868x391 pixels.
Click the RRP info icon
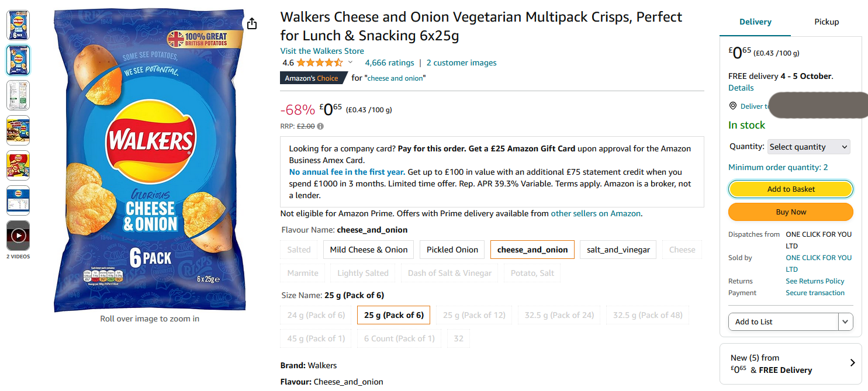point(320,126)
